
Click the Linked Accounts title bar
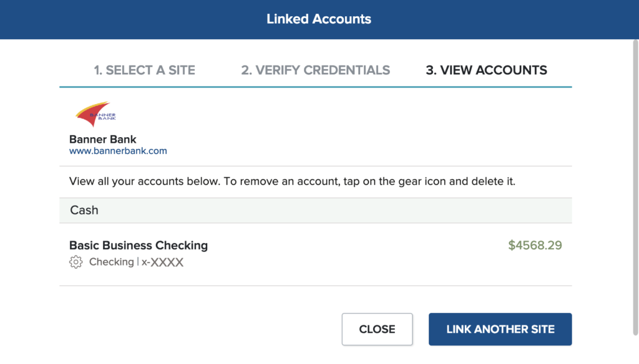point(319,19)
